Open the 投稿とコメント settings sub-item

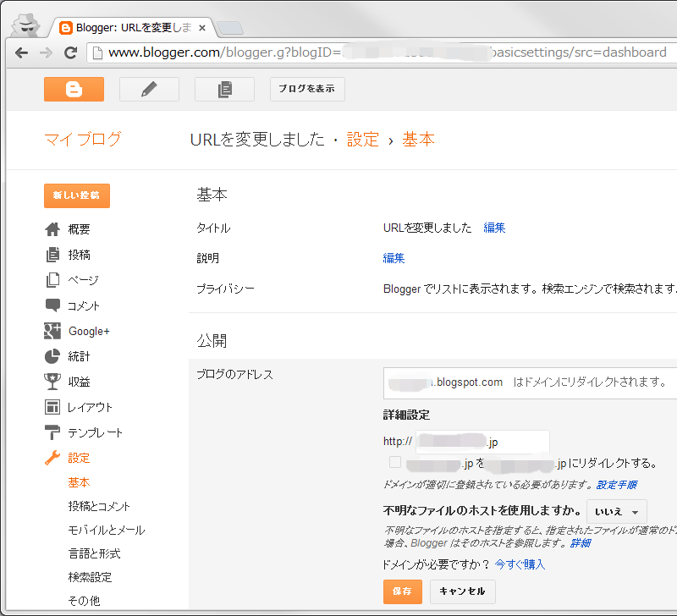point(99,506)
